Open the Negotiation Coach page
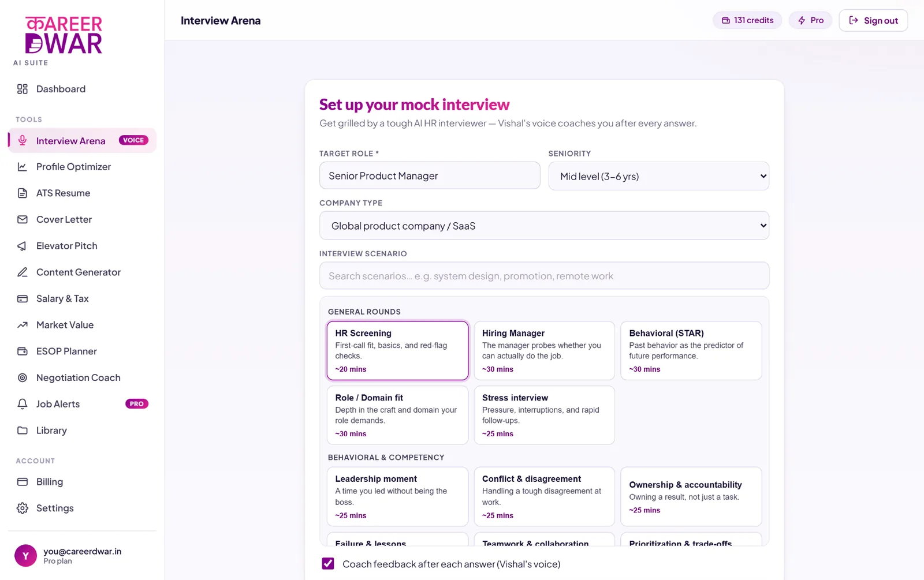Screen dimensions: 924x580 point(82,378)
